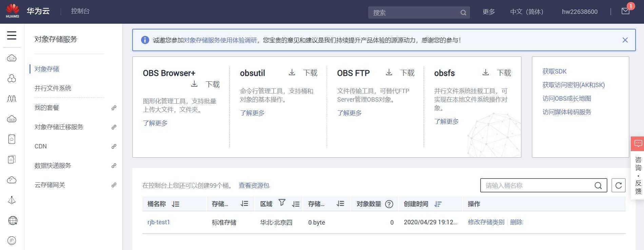Sort the table by 区域

[x=296, y=204]
